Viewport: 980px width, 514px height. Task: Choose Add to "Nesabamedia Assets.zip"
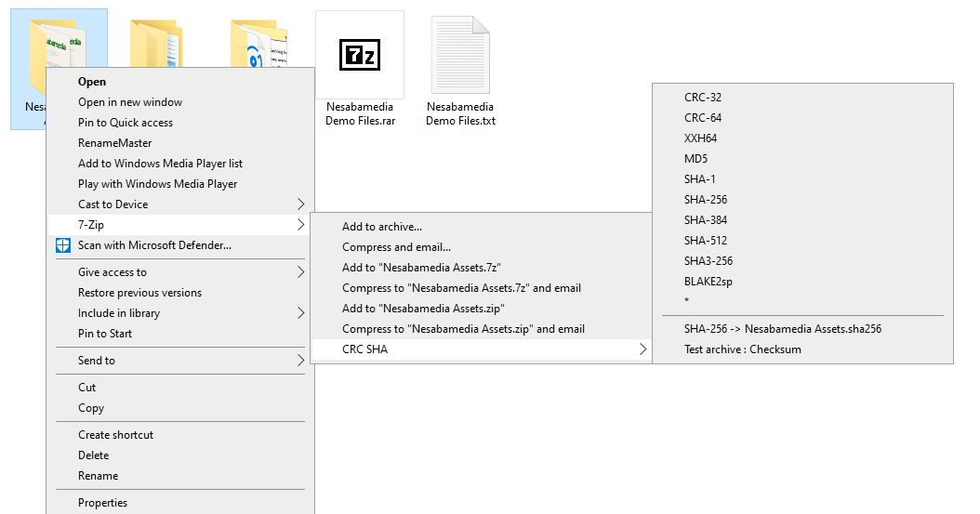pyautogui.click(x=422, y=309)
